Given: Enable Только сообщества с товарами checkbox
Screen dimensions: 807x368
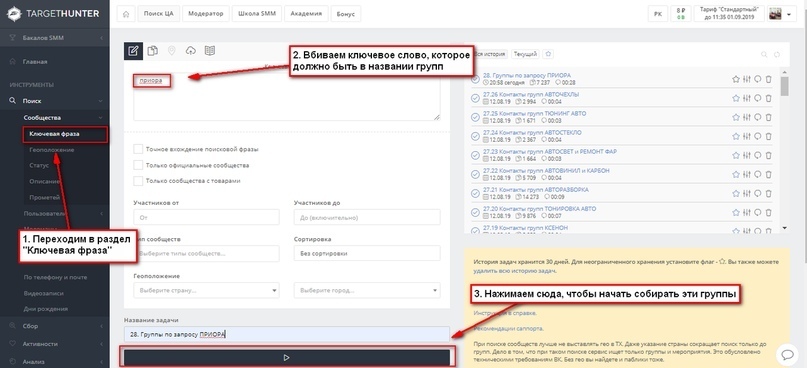Looking at the screenshot, I should [138, 181].
